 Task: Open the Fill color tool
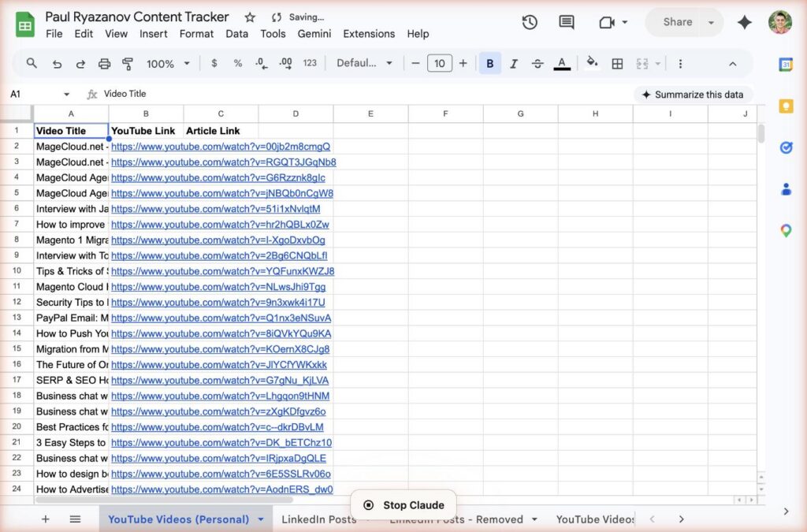tap(591, 63)
